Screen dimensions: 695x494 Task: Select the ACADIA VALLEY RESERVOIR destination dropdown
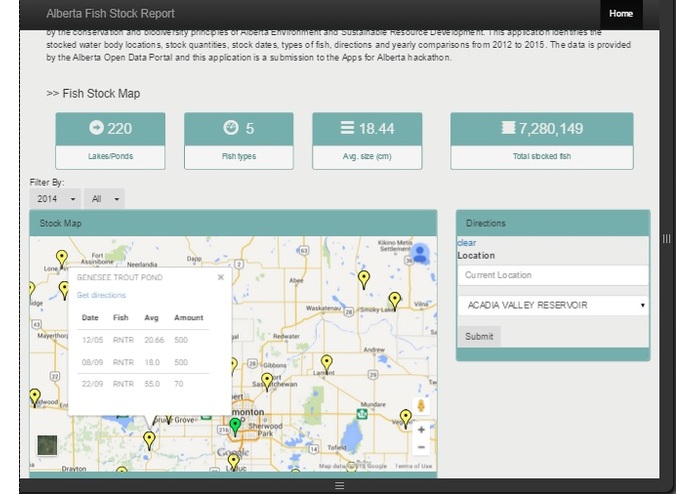[x=553, y=305]
